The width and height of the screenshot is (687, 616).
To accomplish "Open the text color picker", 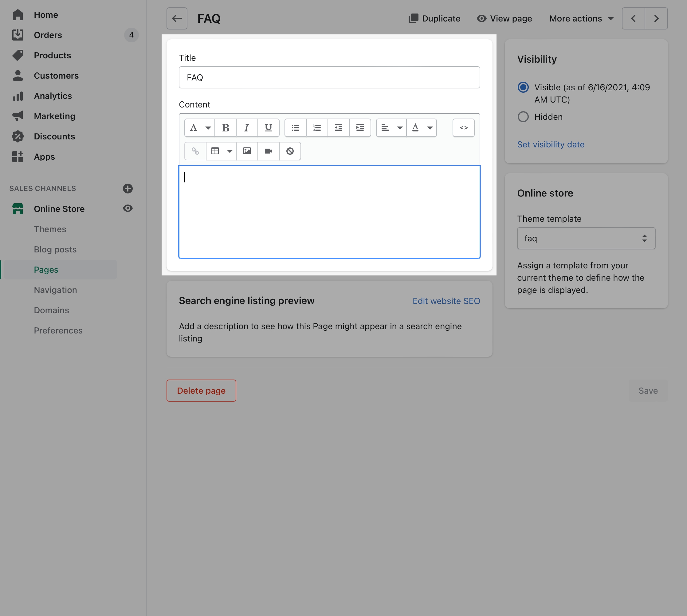I will [x=422, y=128].
